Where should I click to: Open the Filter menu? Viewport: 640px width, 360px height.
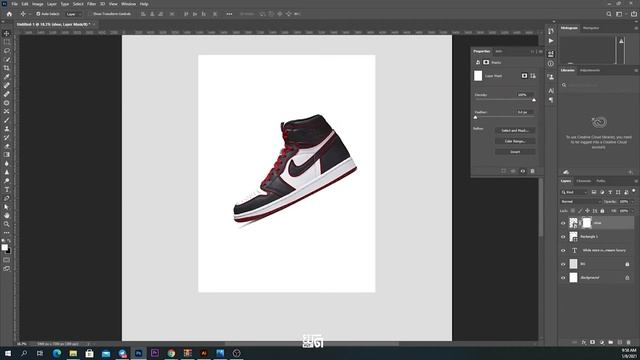[x=91, y=4]
